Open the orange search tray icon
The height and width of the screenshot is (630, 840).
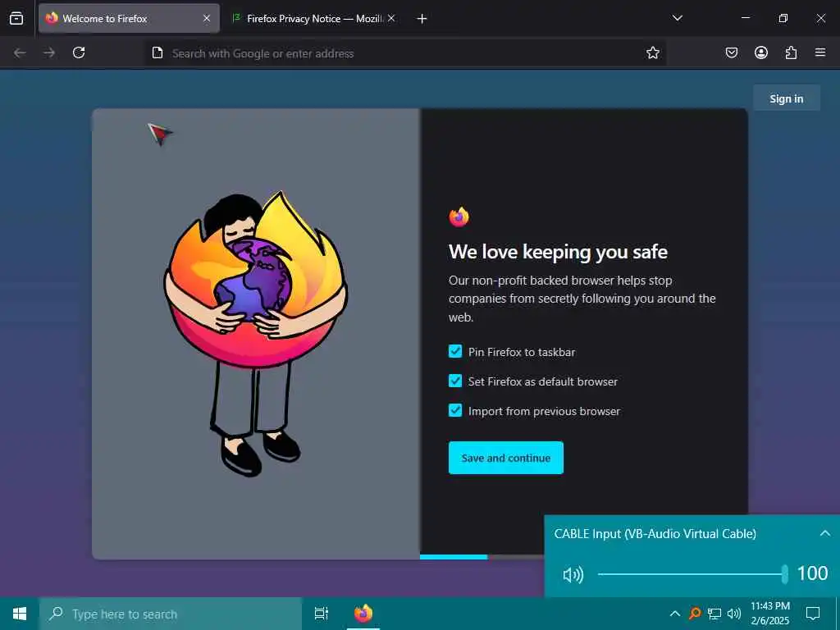[x=695, y=614]
